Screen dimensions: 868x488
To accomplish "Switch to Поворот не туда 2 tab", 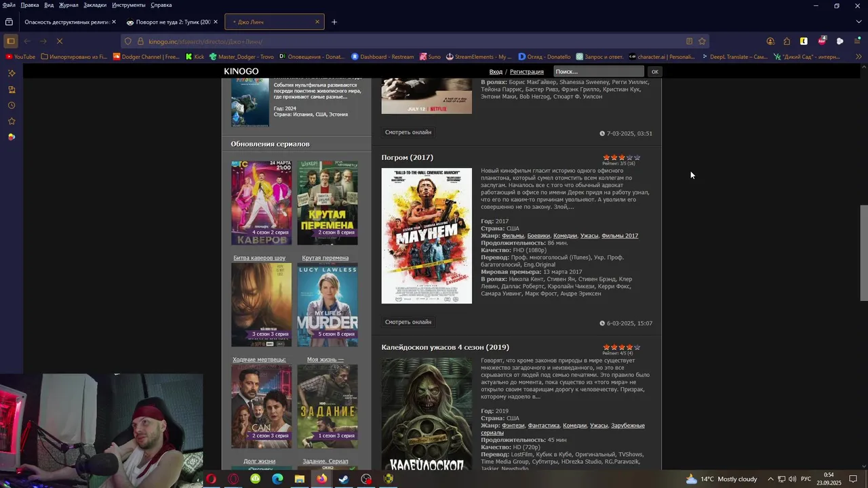I will [x=172, y=22].
